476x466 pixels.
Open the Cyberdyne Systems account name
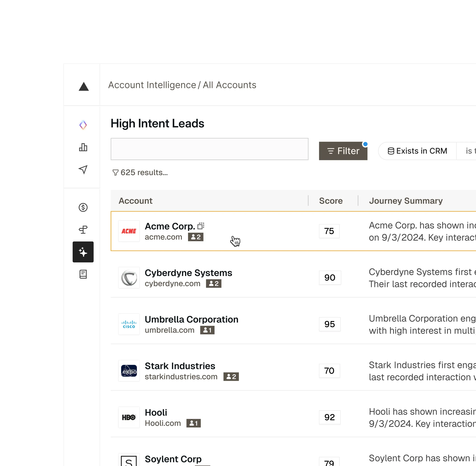188,273
